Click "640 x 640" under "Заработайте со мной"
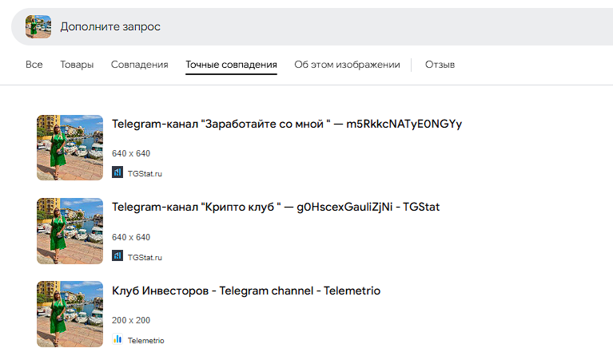Viewport: 613px width, 364px height. coord(131,153)
